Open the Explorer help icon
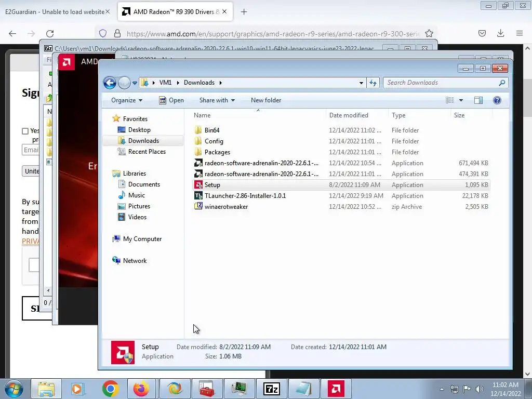This screenshot has width=532, height=399. tap(497, 100)
